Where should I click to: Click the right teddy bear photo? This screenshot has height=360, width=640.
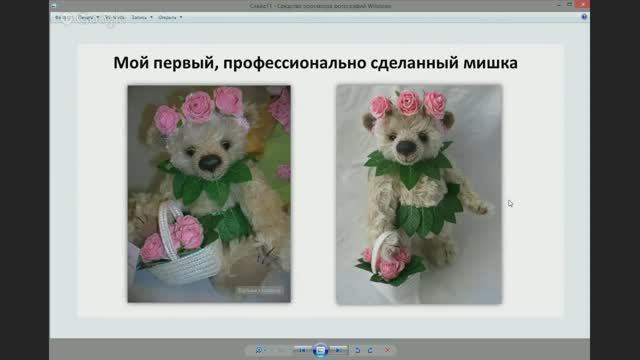[x=419, y=194]
